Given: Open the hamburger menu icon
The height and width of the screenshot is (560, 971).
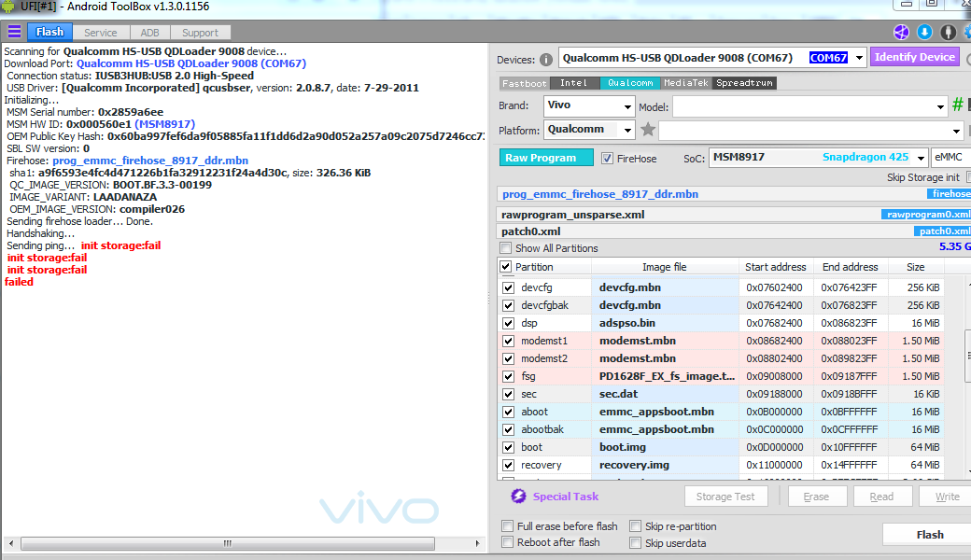Looking at the screenshot, I should [14, 32].
